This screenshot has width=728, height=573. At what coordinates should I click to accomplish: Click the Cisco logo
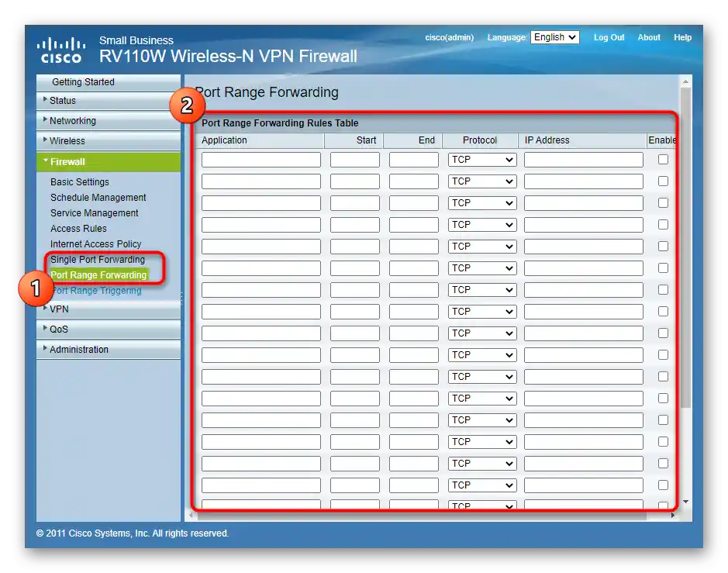[60, 50]
